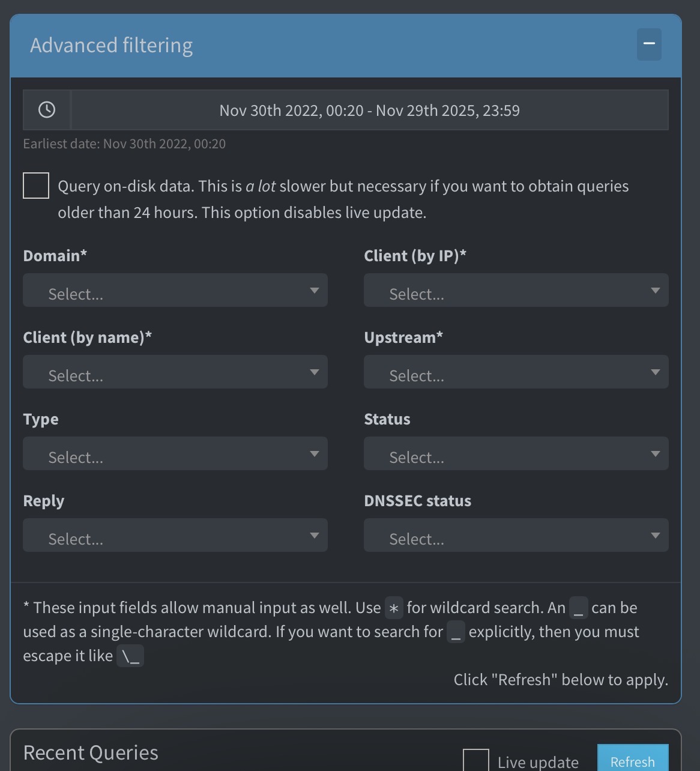Click the Advanced filtering header
Image resolution: width=700 pixels, height=771 pixels.
click(112, 44)
